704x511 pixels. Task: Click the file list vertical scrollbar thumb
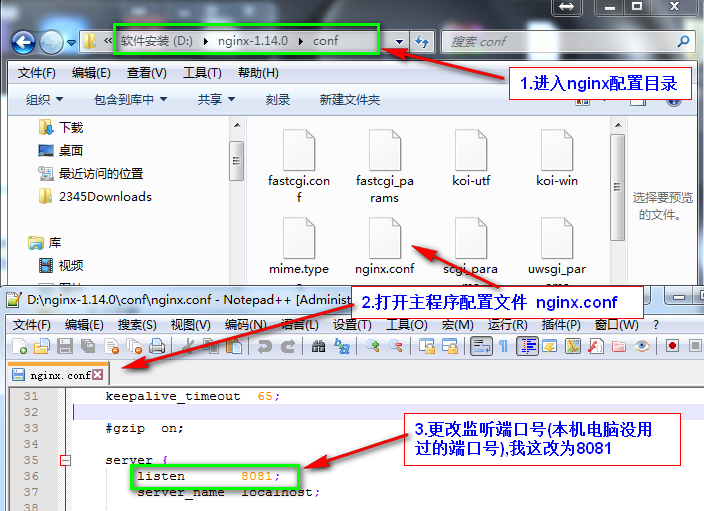click(x=618, y=187)
